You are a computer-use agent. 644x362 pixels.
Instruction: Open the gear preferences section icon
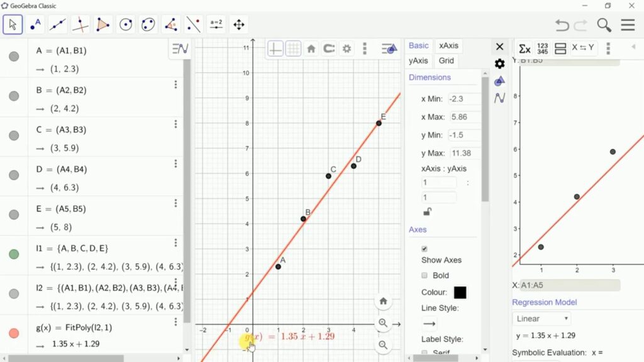click(x=499, y=63)
